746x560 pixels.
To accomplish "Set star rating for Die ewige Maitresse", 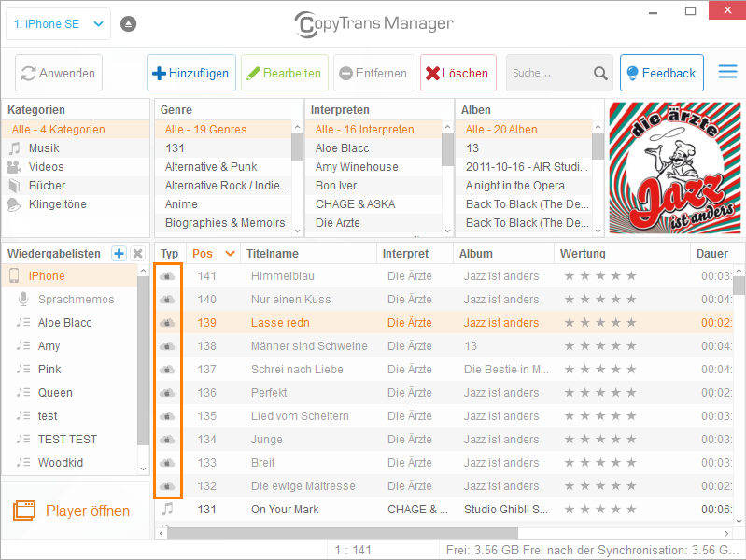I will pos(600,485).
